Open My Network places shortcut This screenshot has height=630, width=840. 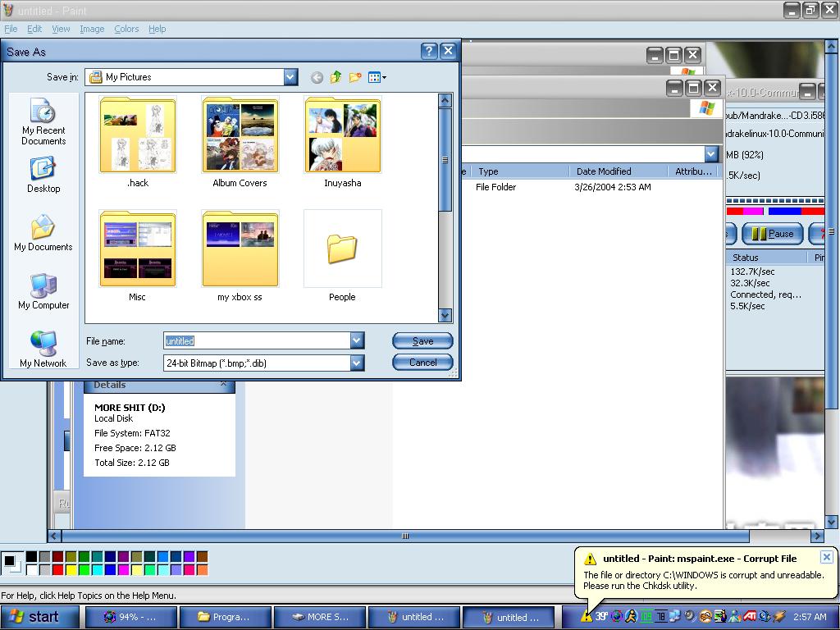tap(43, 349)
